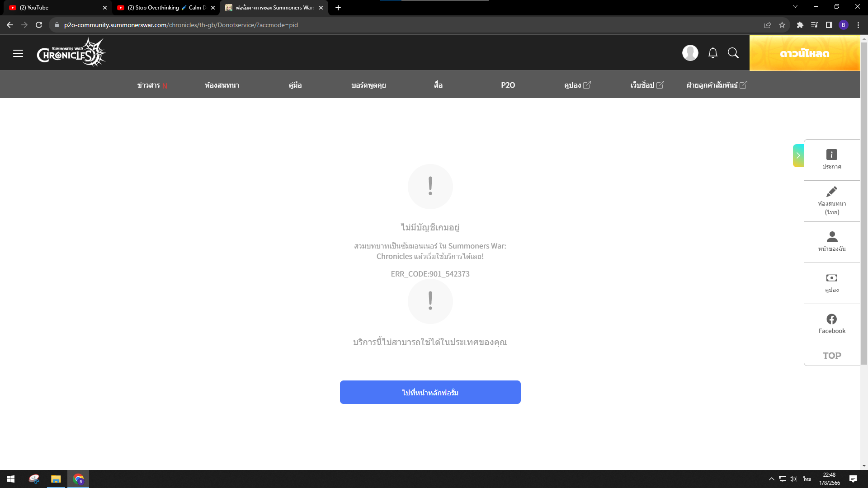Open the เว็บช็อป web shop link
Image resolution: width=868 pixels, height=488 pixels.
pyautogui.click(x=647, y=85)
